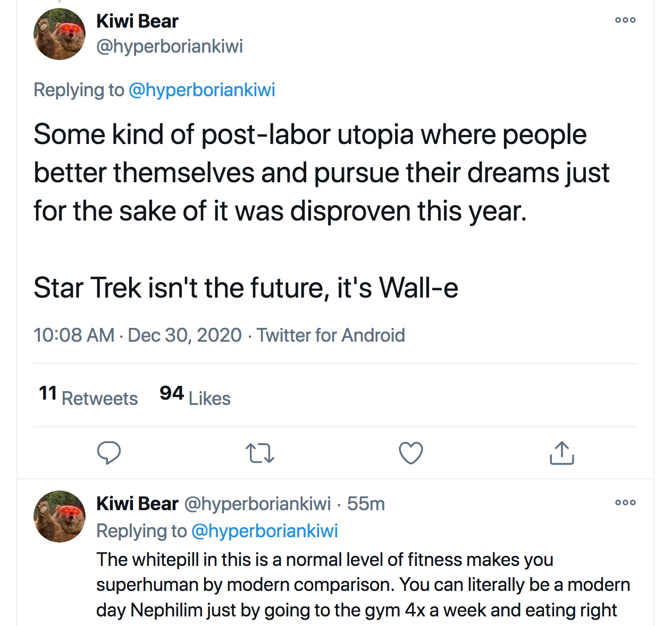Click the retweet arrows icon
The width and height of the screenshot is (672, 626).
coord(260,453)
